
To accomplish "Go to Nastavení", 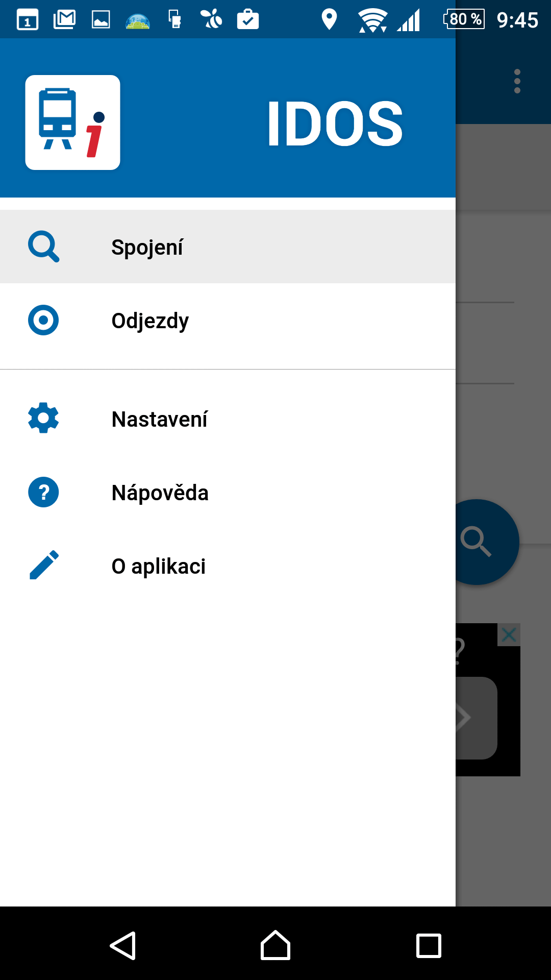I will (228, 419).
